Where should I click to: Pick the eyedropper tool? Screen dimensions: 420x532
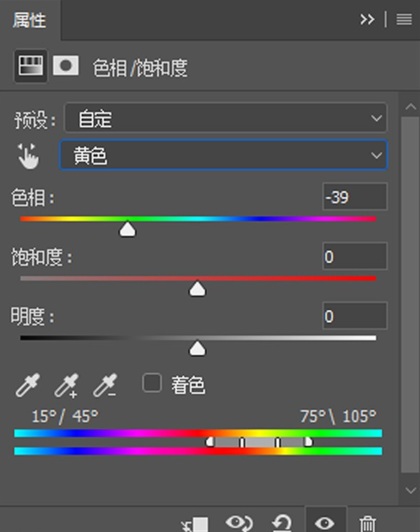click(x=28, y=385)
